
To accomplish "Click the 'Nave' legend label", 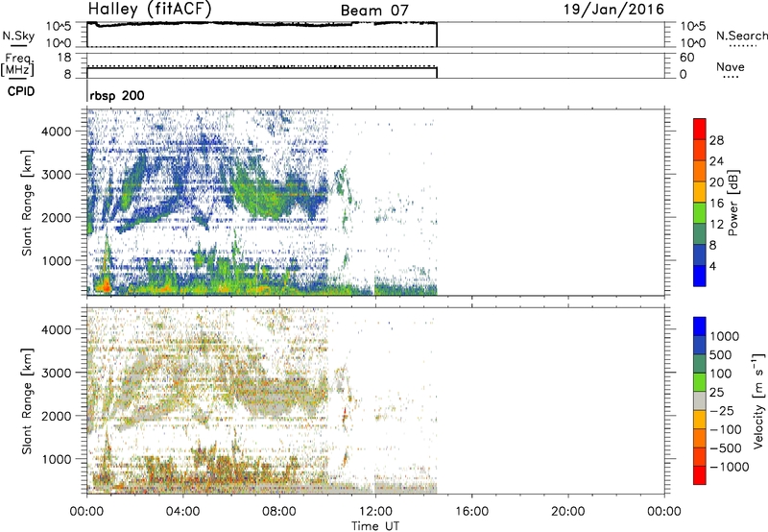I will [731, 67].
